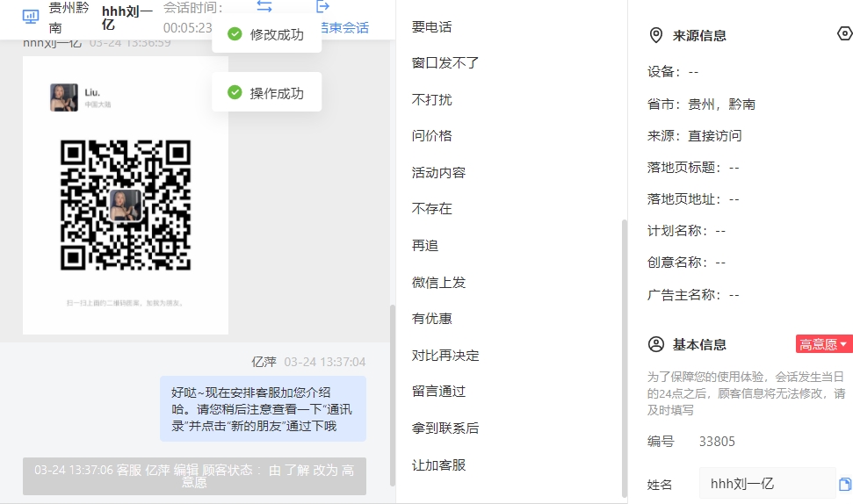853x504 pixels.
Task: Select quick reply 活动内容
Action: 438,173
